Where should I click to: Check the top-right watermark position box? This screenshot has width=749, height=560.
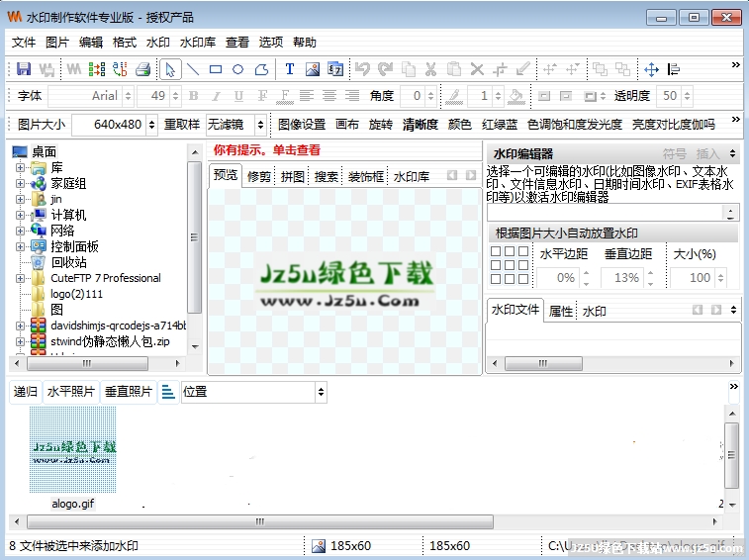(523, 251)
